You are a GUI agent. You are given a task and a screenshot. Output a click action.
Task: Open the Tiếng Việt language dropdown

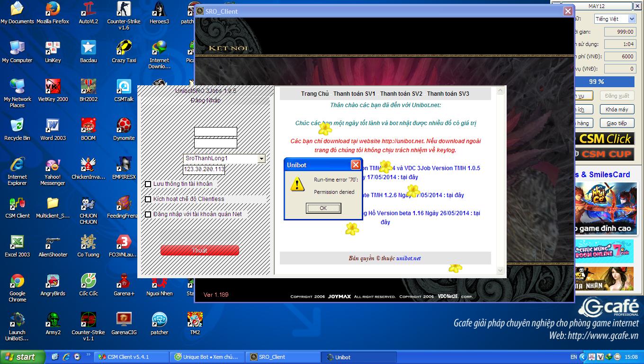[632, 19]
